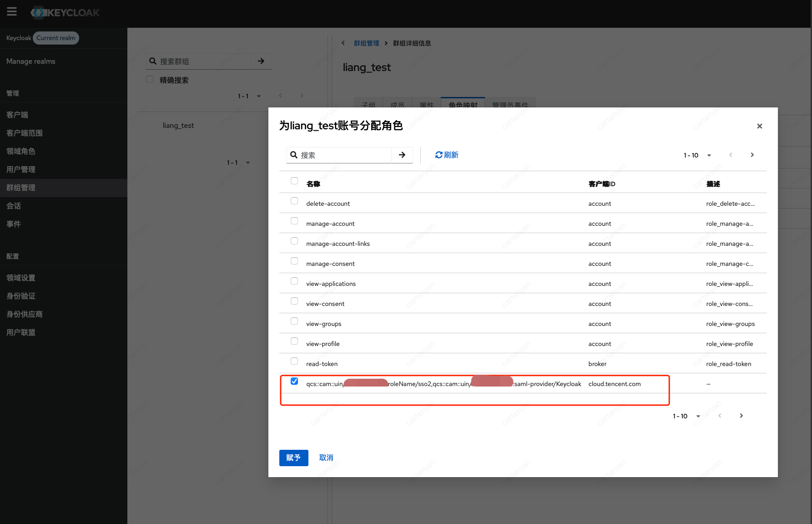Go to next page in top pagination
The height and width of the screenshot is (524, 812).
click(752, 155)
